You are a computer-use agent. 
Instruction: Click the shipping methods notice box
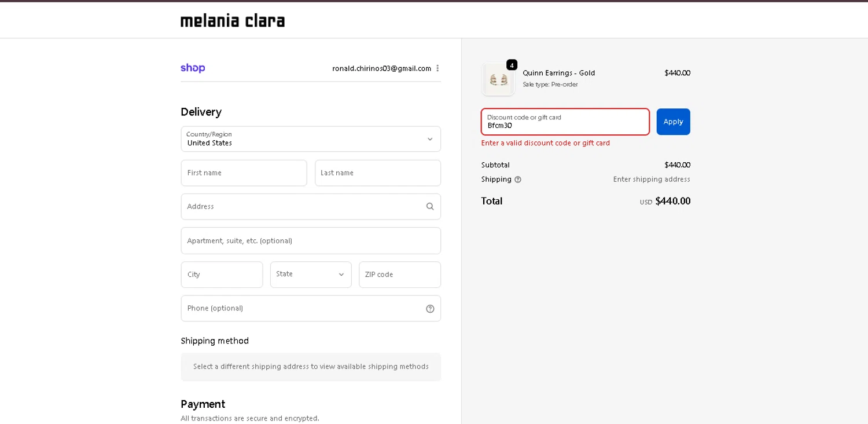tap(311, 367)
